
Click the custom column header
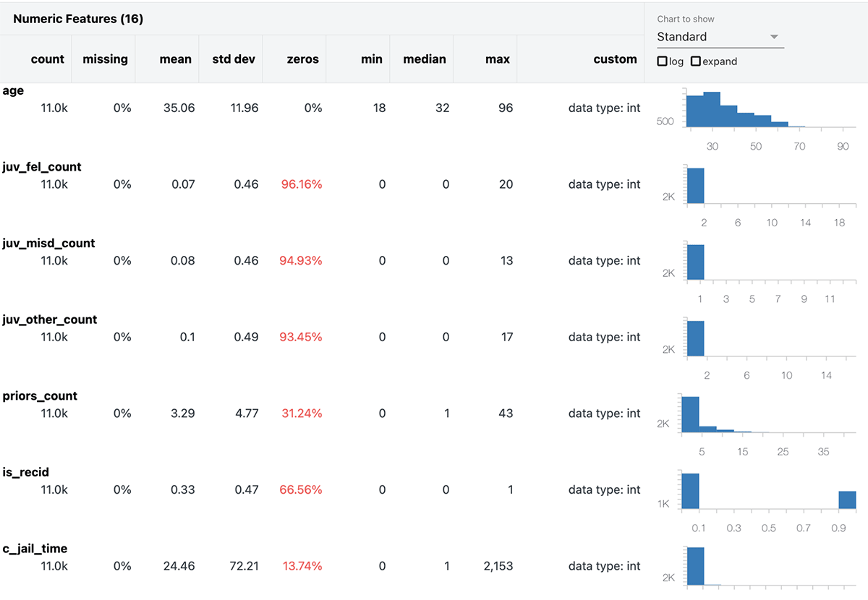[615, 59]
